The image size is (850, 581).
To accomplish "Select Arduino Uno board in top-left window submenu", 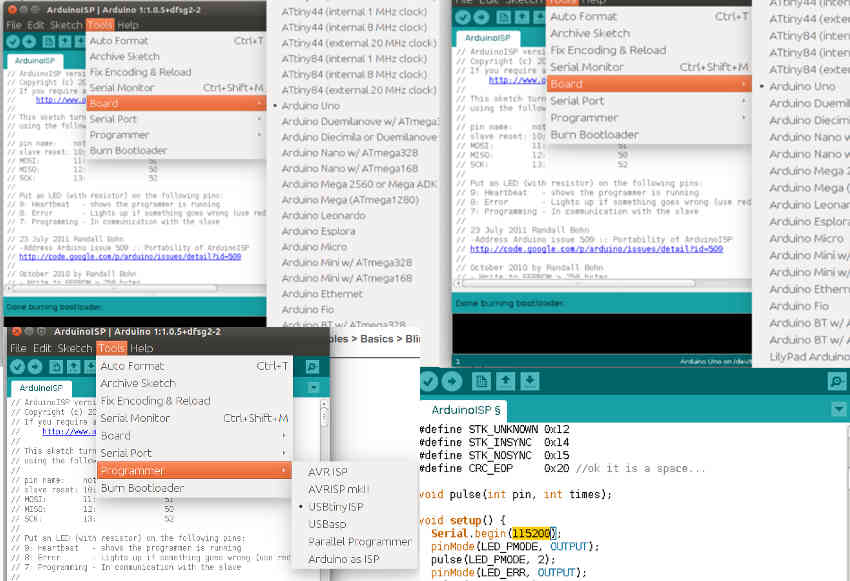I will coord(311,106).
